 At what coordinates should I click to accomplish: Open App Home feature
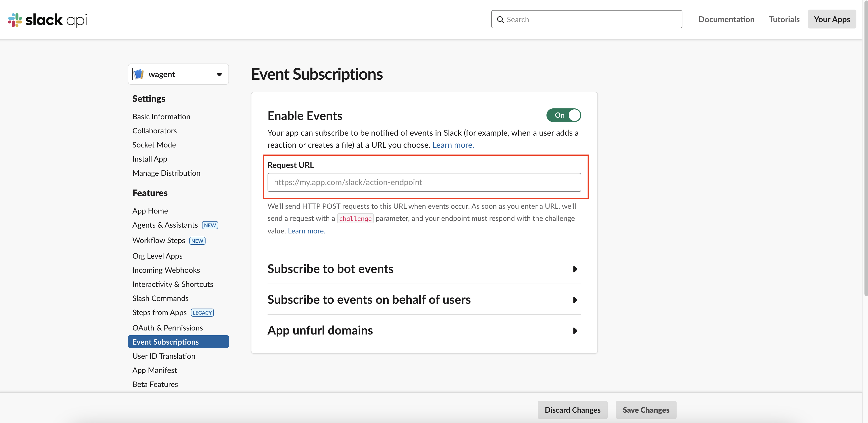[150, 211]
